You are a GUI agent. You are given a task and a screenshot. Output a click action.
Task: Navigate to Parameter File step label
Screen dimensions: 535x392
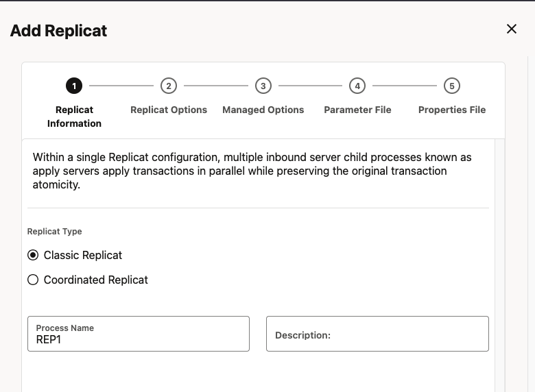pos(357,110)
